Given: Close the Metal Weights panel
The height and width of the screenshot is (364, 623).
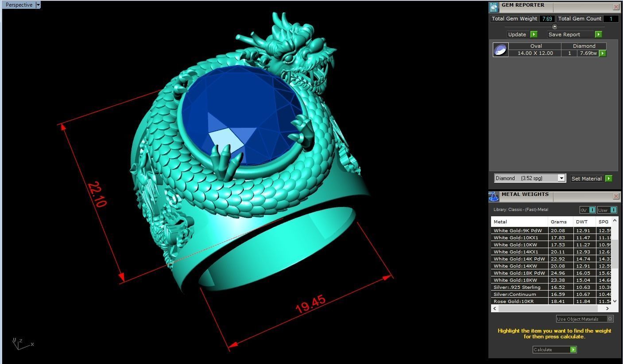Looking at the screenshot, I should 616,196.
